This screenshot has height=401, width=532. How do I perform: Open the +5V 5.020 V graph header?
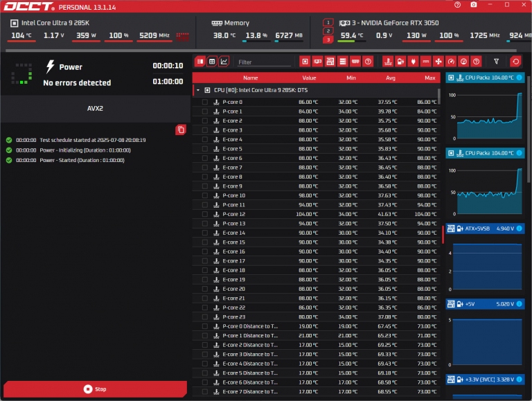coord(485,304)
